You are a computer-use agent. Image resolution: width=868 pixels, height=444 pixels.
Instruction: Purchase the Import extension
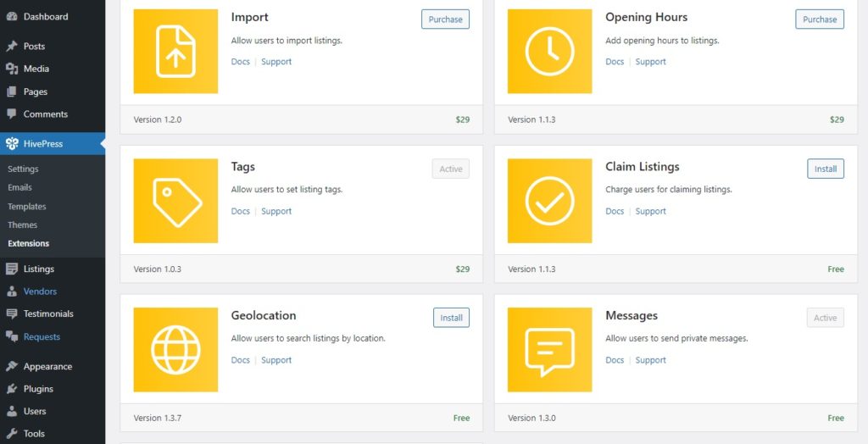click(x=445, y=19)
